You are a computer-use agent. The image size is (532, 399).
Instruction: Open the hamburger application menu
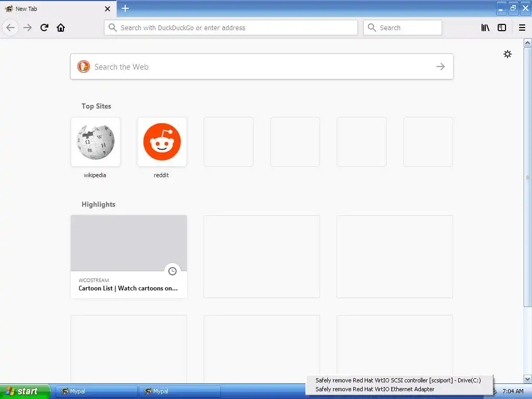[522, 28]
